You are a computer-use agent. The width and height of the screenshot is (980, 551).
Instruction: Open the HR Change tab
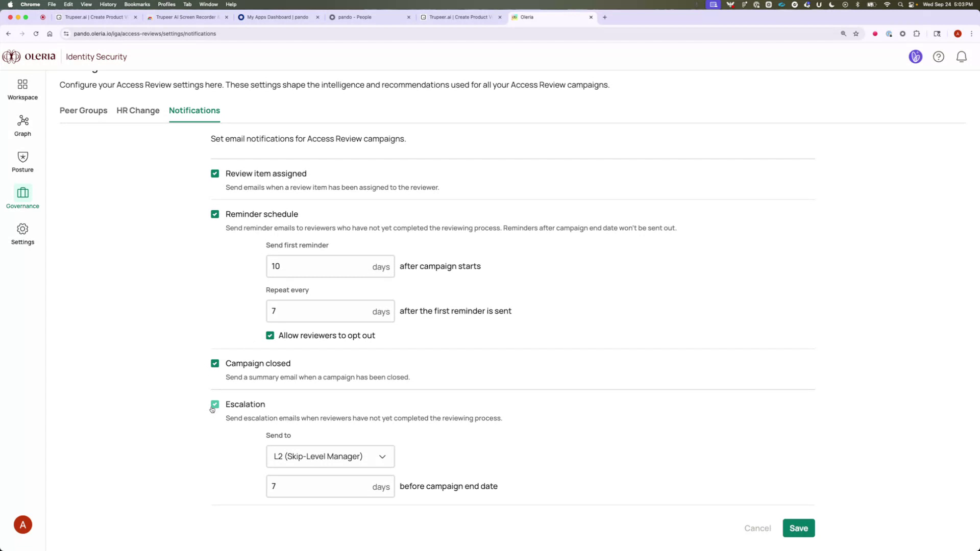(x=137, y=110)
